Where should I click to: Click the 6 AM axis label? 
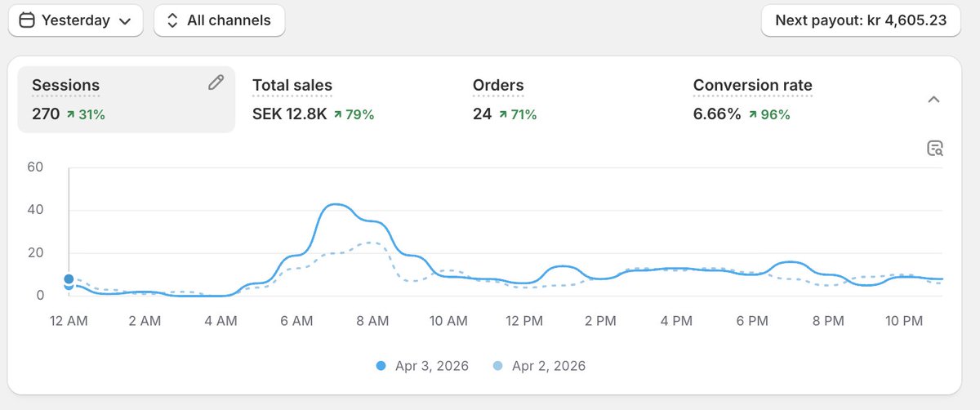click(x=296, y=322)
